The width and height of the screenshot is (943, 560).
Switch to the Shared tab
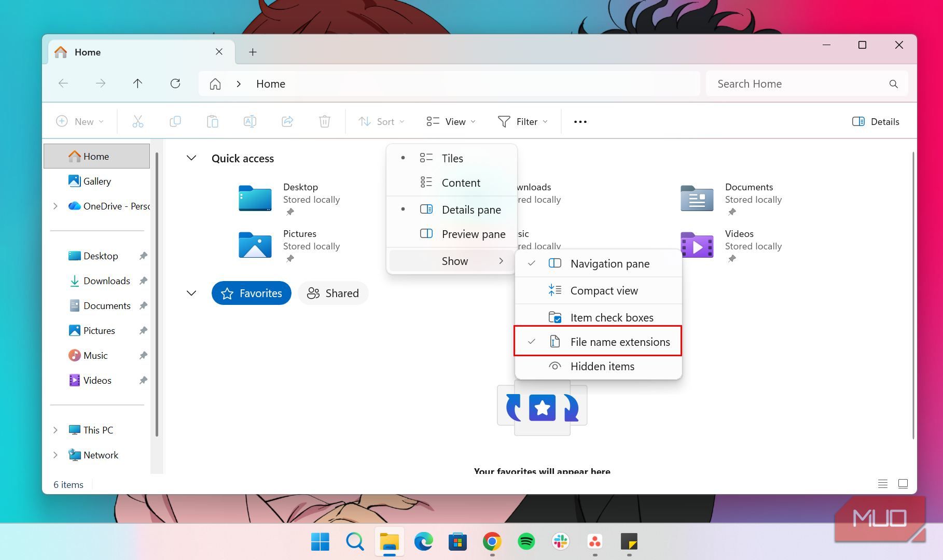[x=333, y=293]
